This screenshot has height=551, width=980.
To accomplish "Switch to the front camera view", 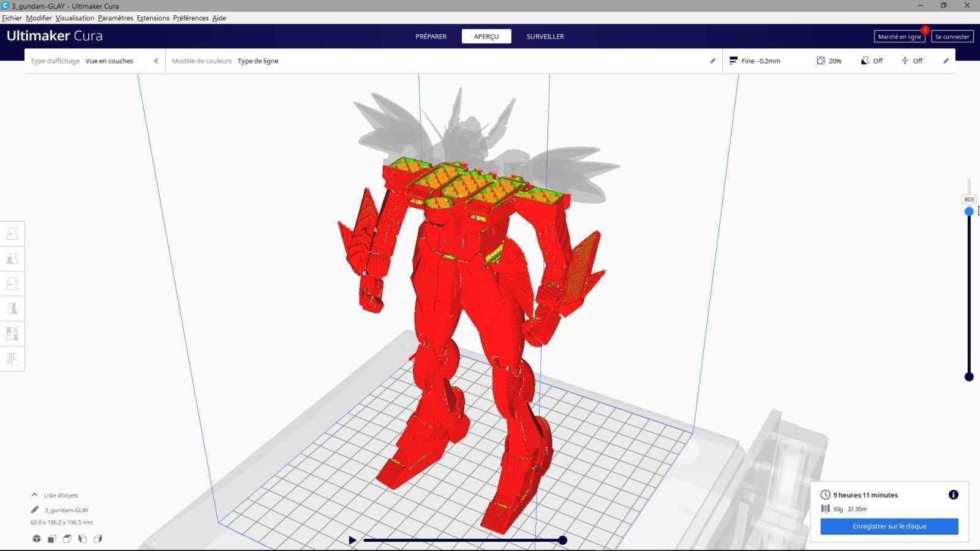I will [52, 539].
